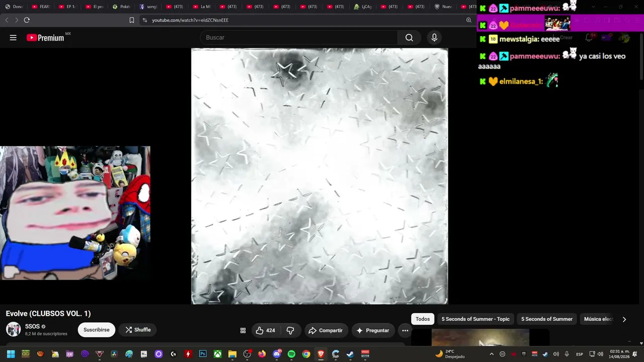Show more filter chips with right chevron
The height and width of the screenshot is (362, 644).
click(x=624, y=319)
